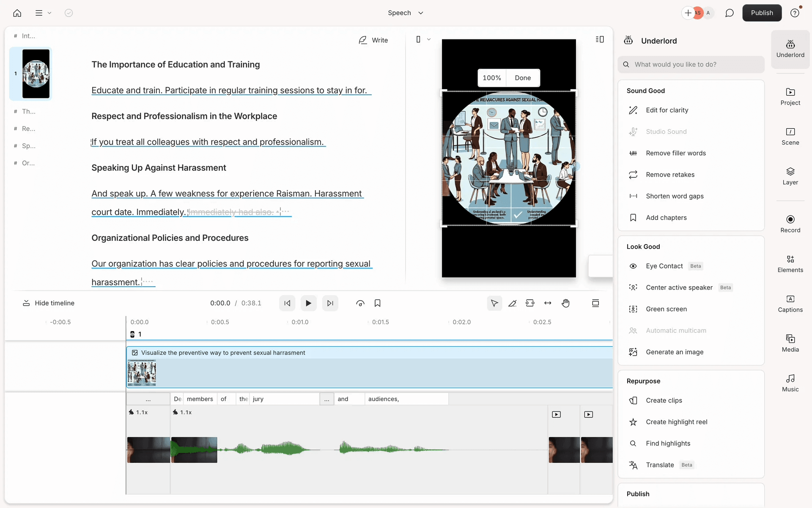Go to home screen icon
This screenshot has height=508, width=812.
click(17, 13)
